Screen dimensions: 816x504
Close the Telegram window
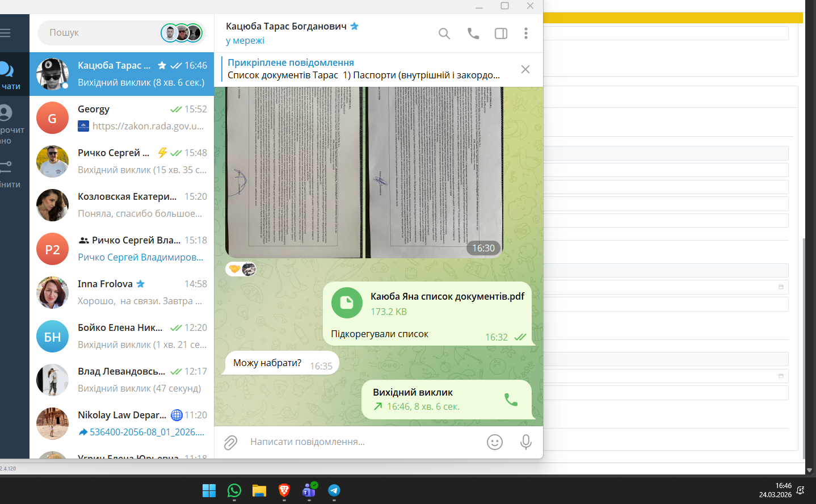point(530,6)
